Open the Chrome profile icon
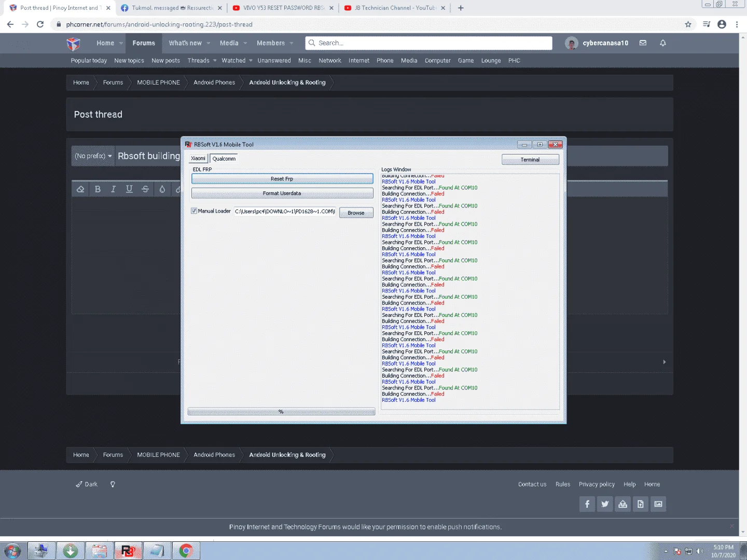The image size is (747, 560). pos(722,24)
